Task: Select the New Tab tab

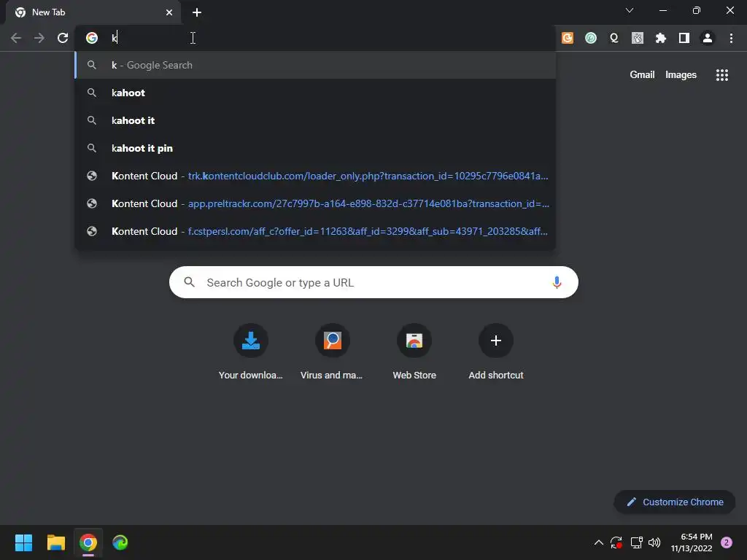Action: pyautogui.click(x=93, y=12)
